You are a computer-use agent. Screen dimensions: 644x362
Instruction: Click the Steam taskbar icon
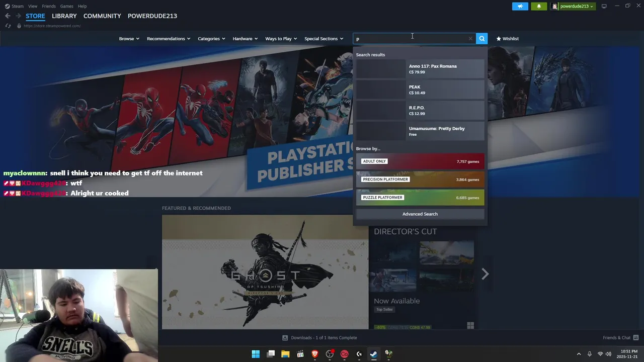pos(374,354)
